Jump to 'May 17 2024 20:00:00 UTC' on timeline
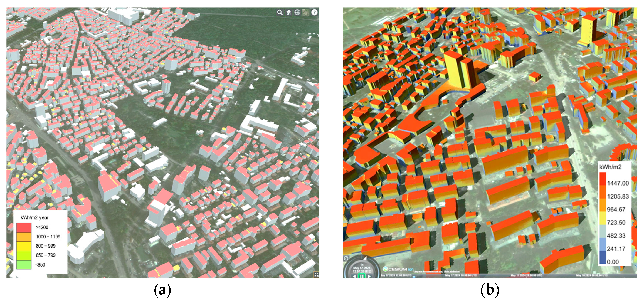 click(526, 275)
